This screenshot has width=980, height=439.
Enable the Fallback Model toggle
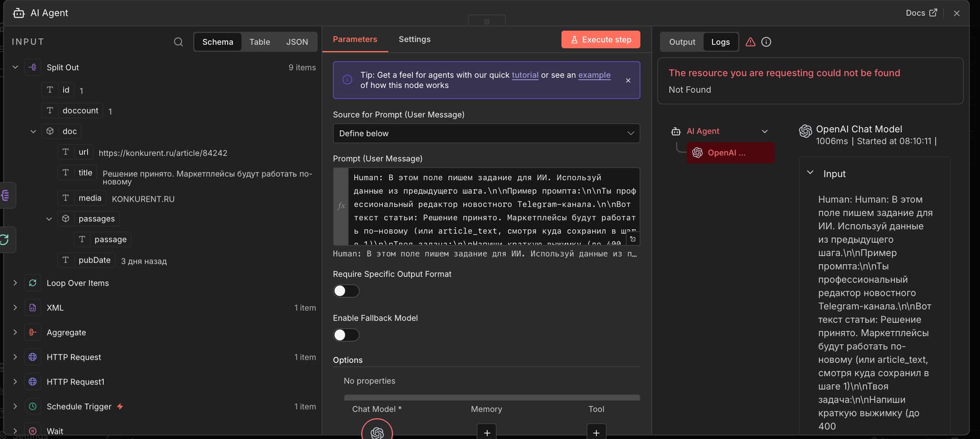[346, 335]
